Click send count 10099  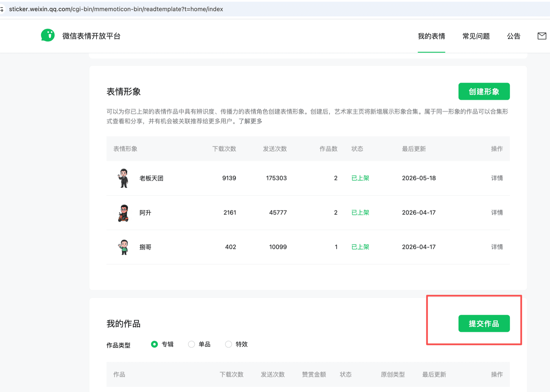(278, 247)
